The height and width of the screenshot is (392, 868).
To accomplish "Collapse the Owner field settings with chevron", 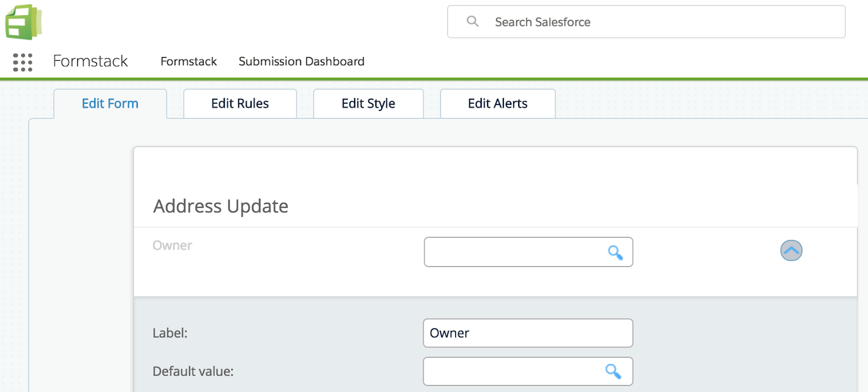I will point(791,250).
